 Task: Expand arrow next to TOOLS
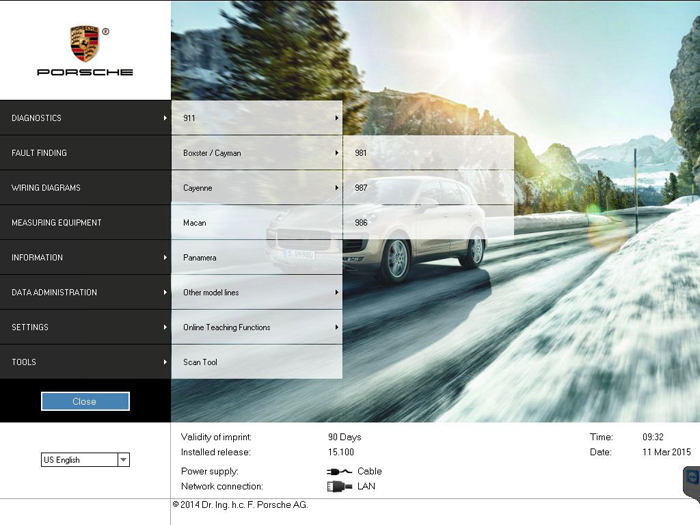165,362
